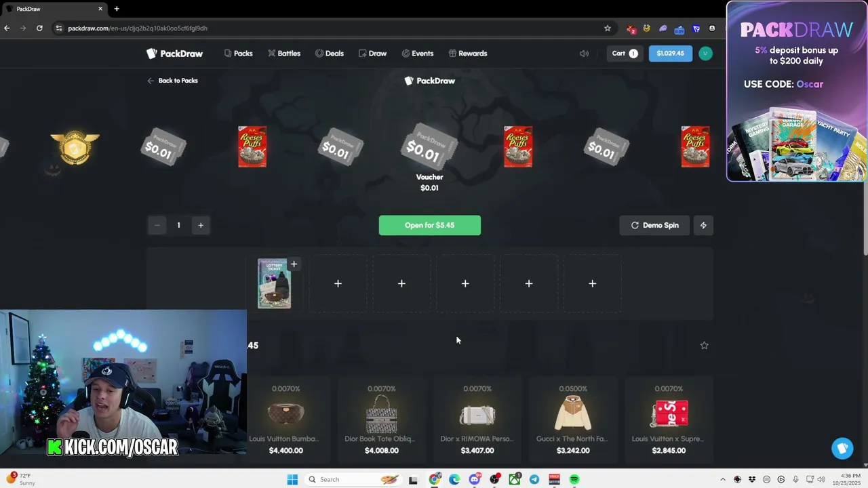The height and width of the screenshot is (488, 868).
Task: Click plus badge on Lottery Ticket pack
Action: (294, 264)
